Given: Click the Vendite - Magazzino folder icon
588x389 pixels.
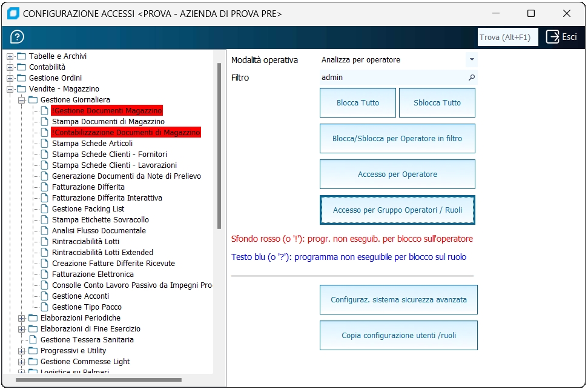Looking at the screenshot, I should pos(22,89).
